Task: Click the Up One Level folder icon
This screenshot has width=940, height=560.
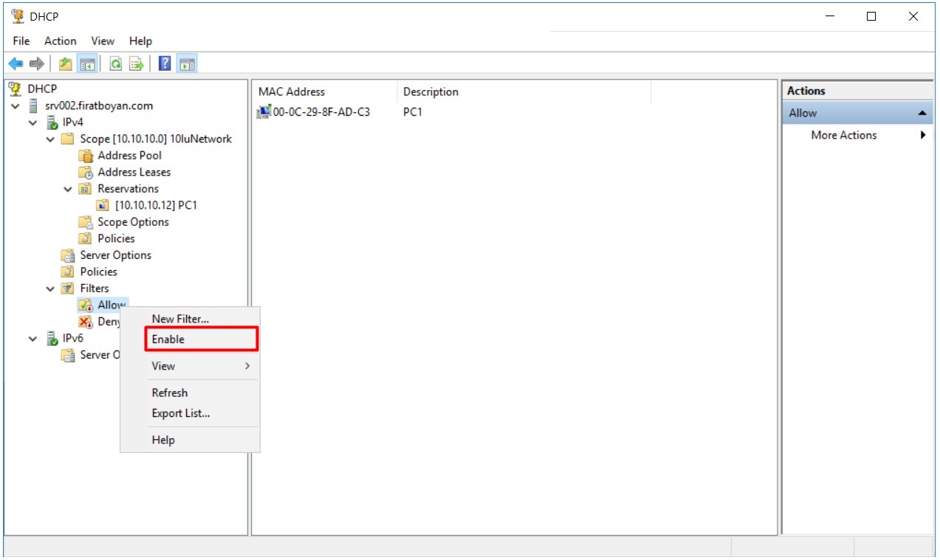Action: point(66,64)
